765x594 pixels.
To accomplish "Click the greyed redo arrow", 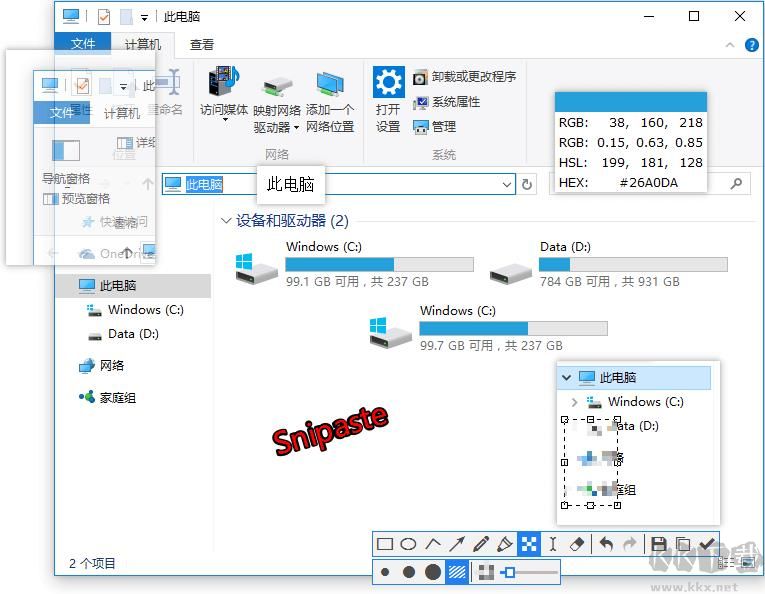I will coord(630,544).
